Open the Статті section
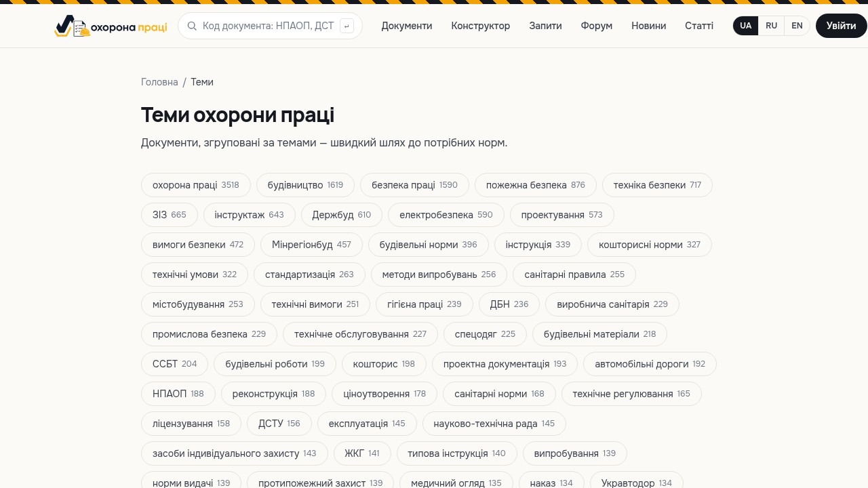This screenshot has height=488, width=868. tap(699, 26)
